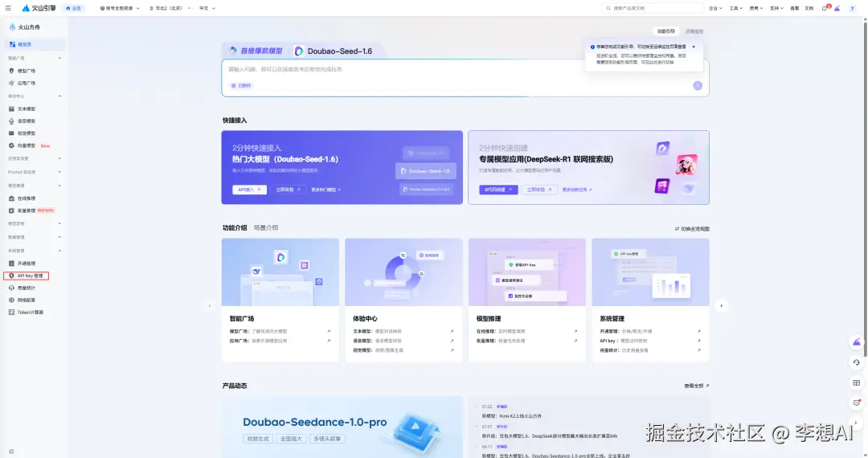
Task: Click the API接入 button
Action: (249, 190)
